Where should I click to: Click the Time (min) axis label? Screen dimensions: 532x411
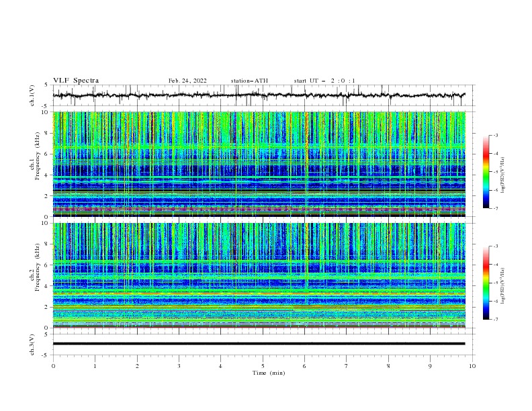coord(269,373)
